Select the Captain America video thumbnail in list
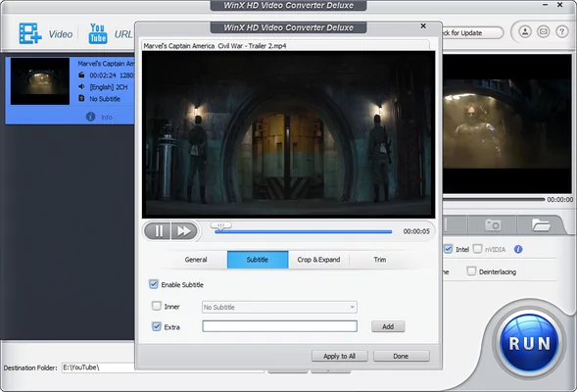The height and width of the screenshot is (392, 577). click(x=40, y=81)
